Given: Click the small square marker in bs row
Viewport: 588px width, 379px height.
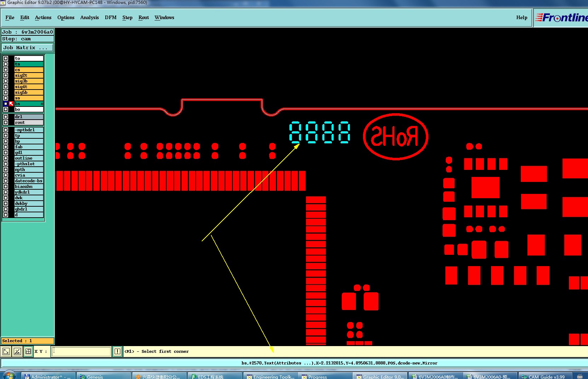Looking at the screenshot, I should pos(42,104).
